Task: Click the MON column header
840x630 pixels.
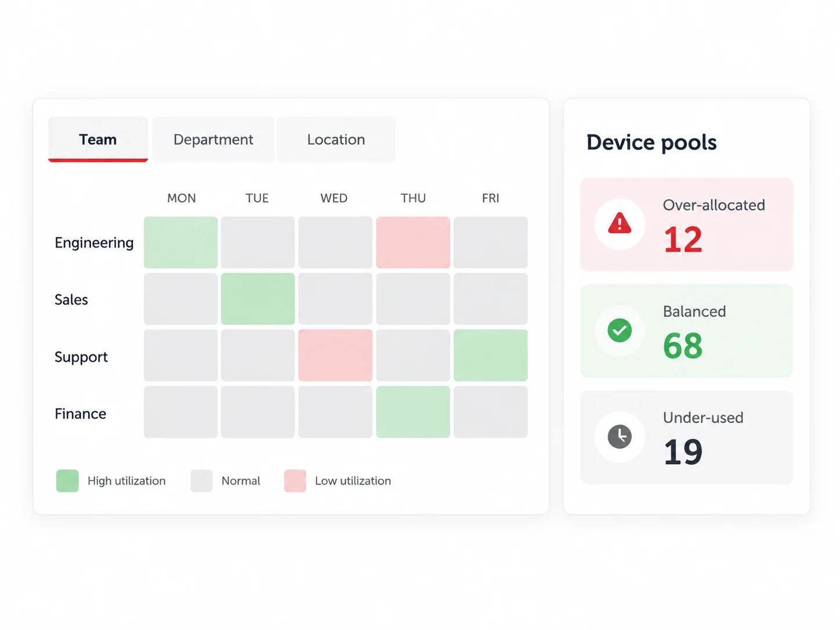Action: pos(182,198)
